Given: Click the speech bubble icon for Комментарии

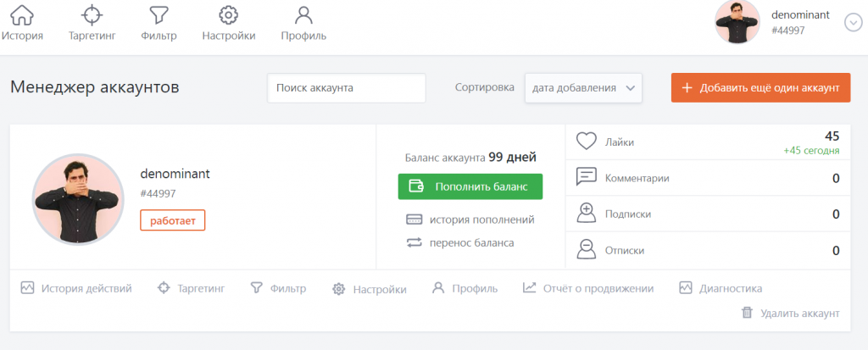Looking at the screenshot, I should tap(587, 177).
